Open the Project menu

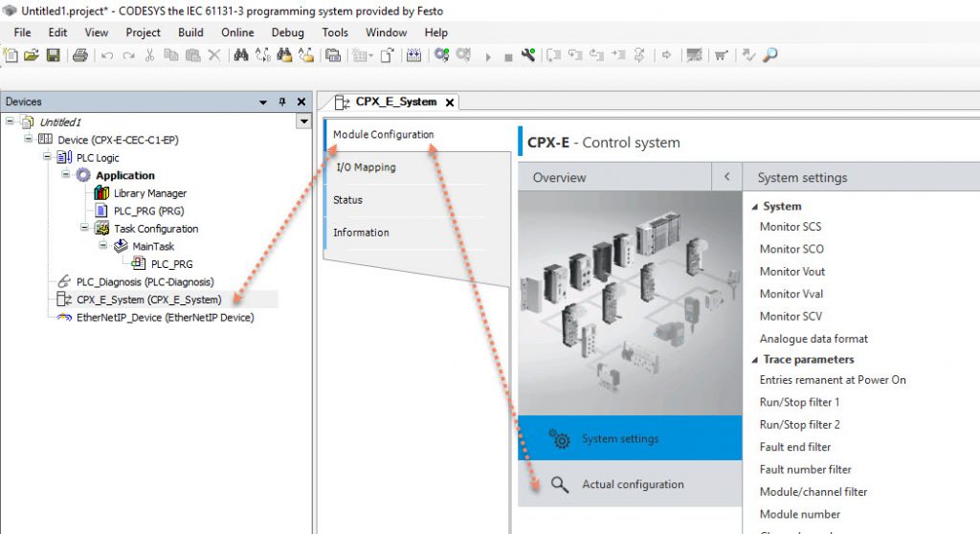click(144, 33)
